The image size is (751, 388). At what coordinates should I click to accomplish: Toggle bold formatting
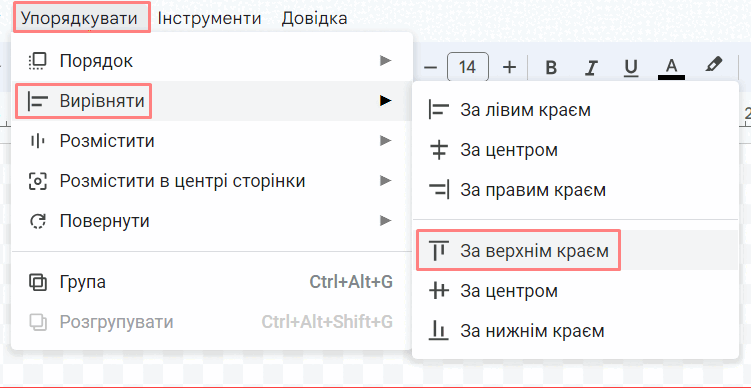tap(551, 68)
